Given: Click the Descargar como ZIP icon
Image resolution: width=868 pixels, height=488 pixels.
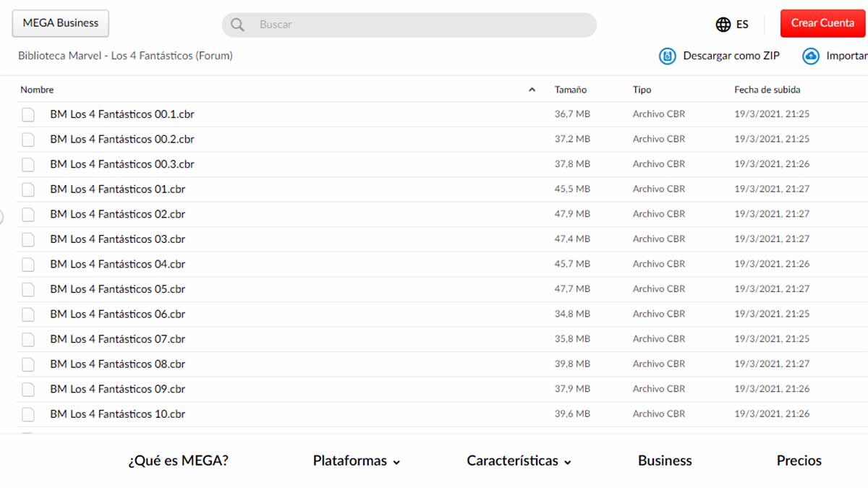Looking at the screenshot, I should pyautogui.click(x=667, y=56).
